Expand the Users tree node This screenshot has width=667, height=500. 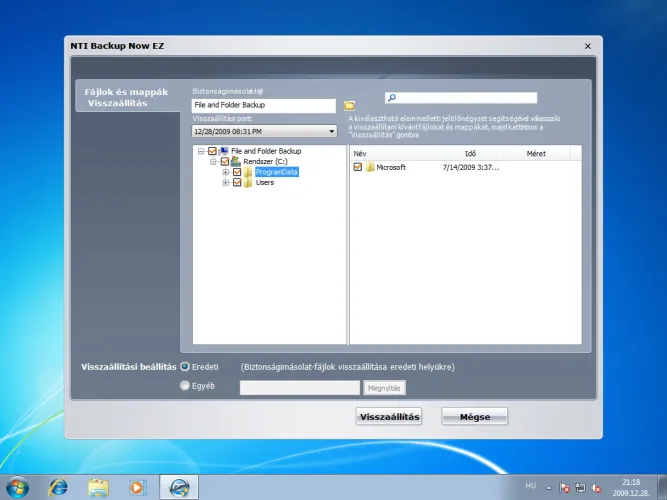pyautogui.click(x=226, y=183)
